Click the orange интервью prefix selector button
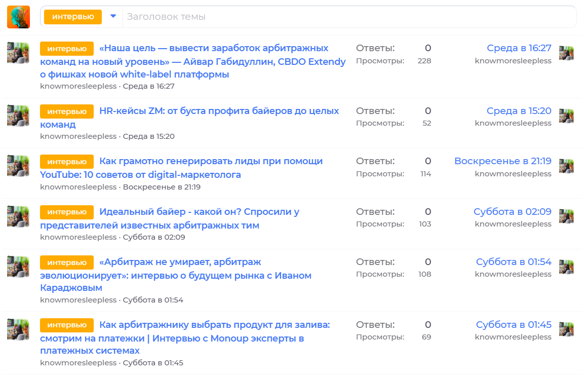This screenshot has height=376, width=588. click(x=73, y=17)
